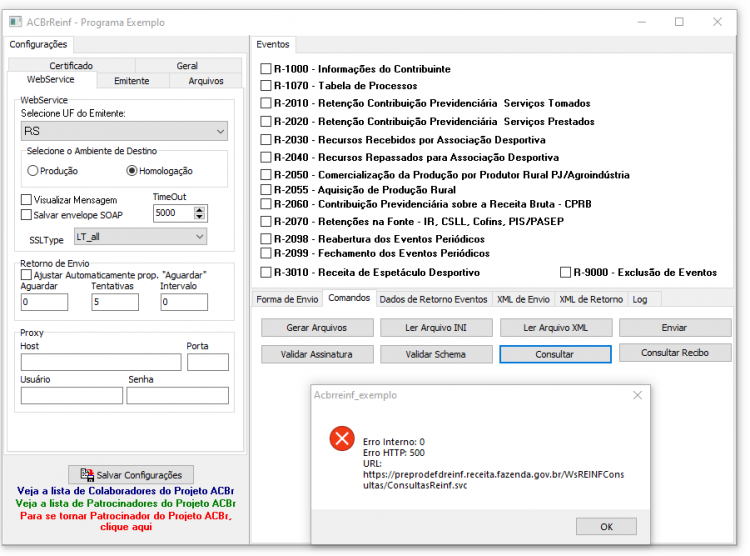
Task: Check R-2020 Serviços Prestados event
Action: 265,122
